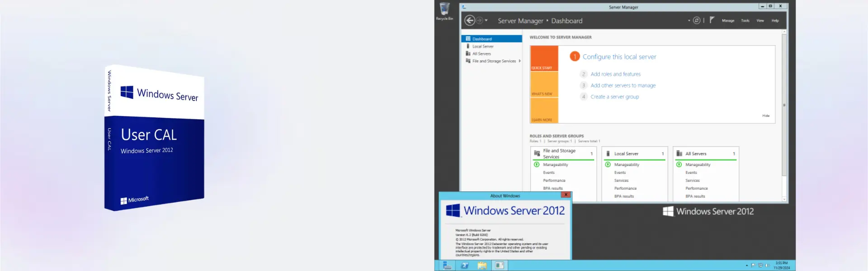Select Local Server in the left navigation pane
The image size is (868, 271).
point(492,46)
